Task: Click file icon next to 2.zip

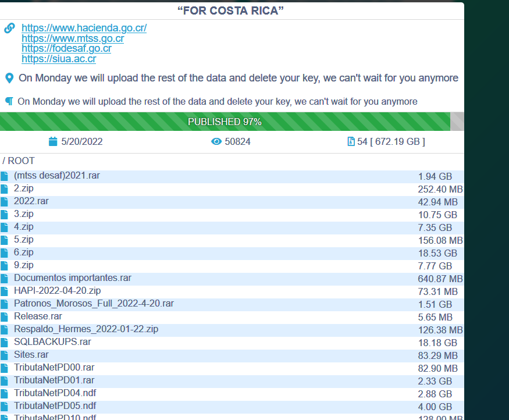Action: point(4,189)
